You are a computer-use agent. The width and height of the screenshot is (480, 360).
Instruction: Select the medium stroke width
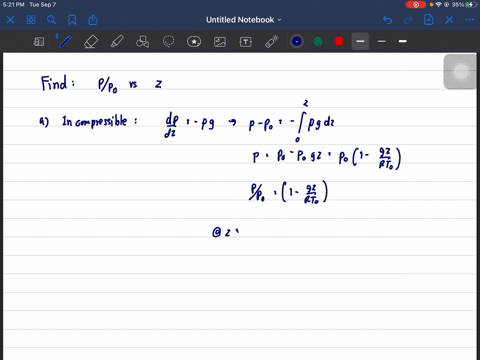click(x=360, y=41)
